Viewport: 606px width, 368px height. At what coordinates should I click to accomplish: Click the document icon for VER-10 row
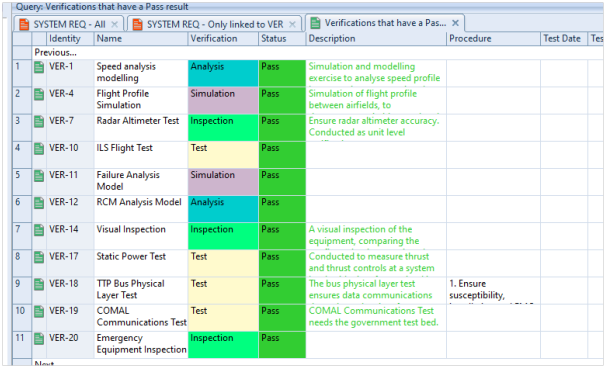39,148
